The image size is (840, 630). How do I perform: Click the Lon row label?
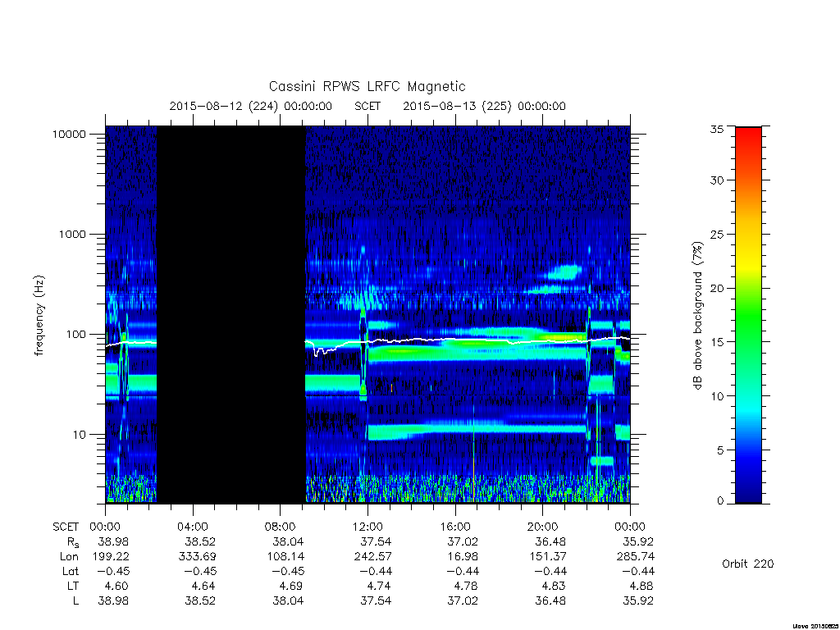[x=69, y=557]
